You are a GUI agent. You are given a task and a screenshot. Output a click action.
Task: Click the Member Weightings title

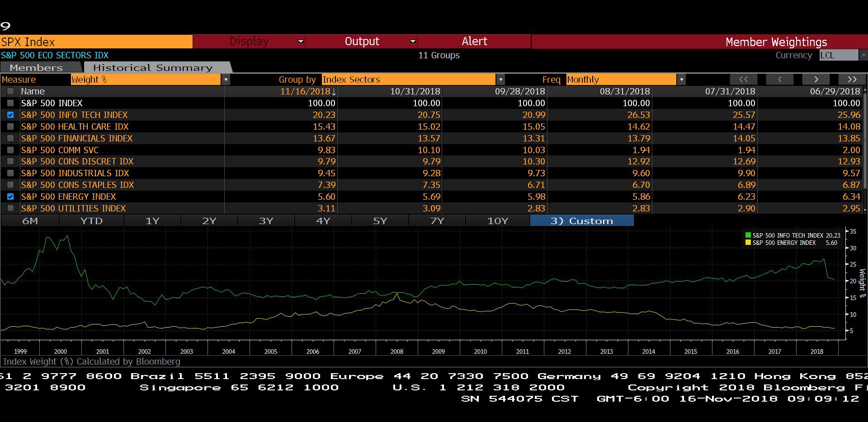coord(776,42)
